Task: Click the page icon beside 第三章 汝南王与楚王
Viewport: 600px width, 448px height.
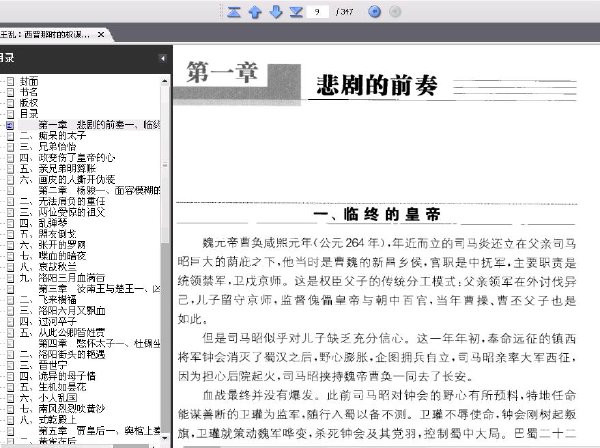Action: [x=10, y=289]
